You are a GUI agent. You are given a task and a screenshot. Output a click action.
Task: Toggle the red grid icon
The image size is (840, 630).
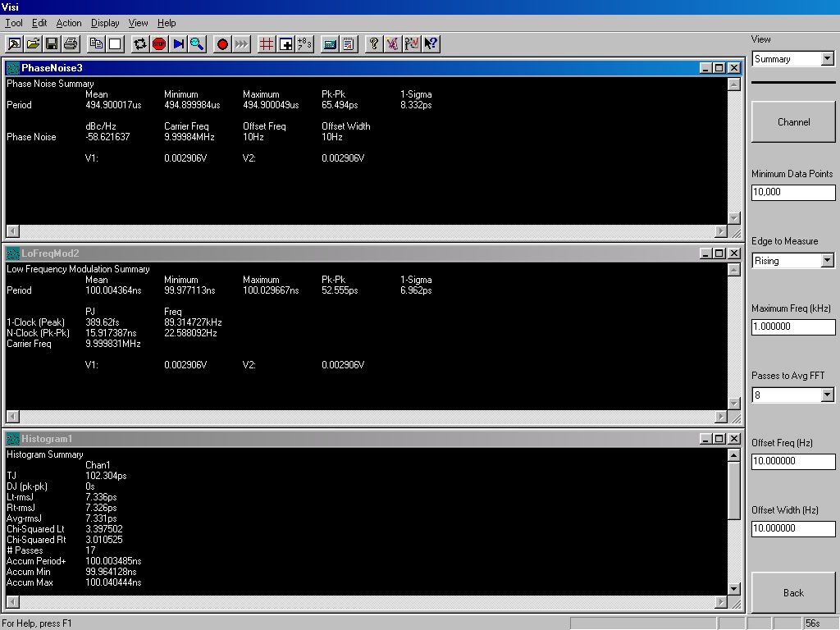click(267, 44)
